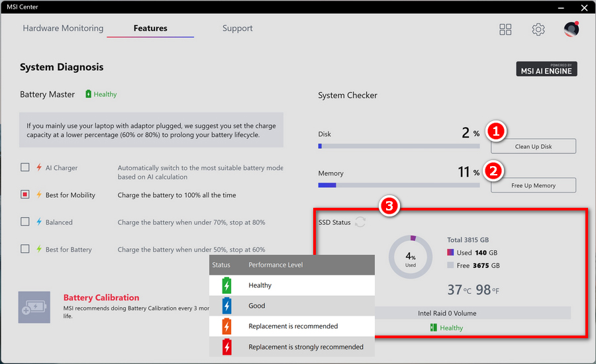Minimize the MSI Center window
The height and width of the screenshot is (364, 596).
coord(561,7)
